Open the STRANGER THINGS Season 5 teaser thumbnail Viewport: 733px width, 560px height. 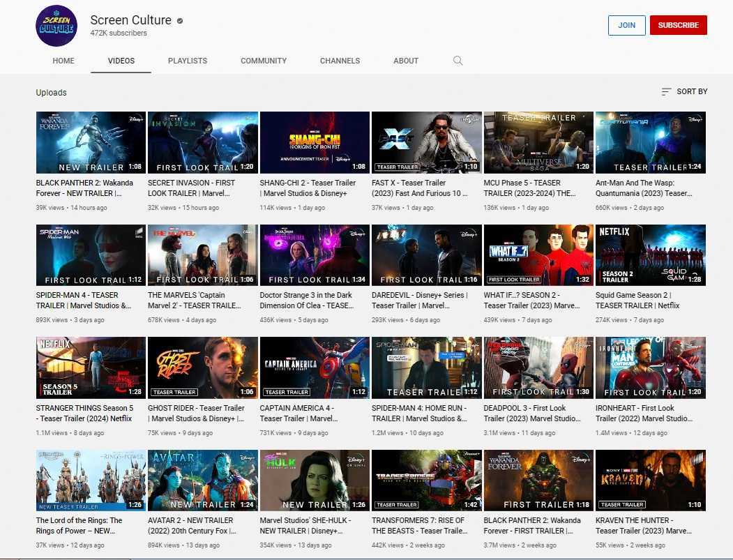[x=91, y=368]
